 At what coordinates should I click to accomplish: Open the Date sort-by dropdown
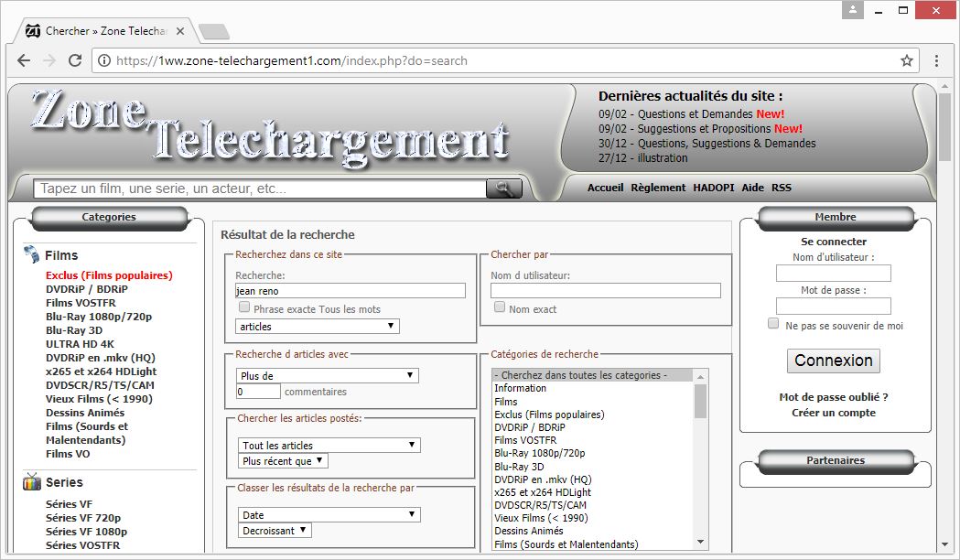pyautogui.click(x=329, y=515)
